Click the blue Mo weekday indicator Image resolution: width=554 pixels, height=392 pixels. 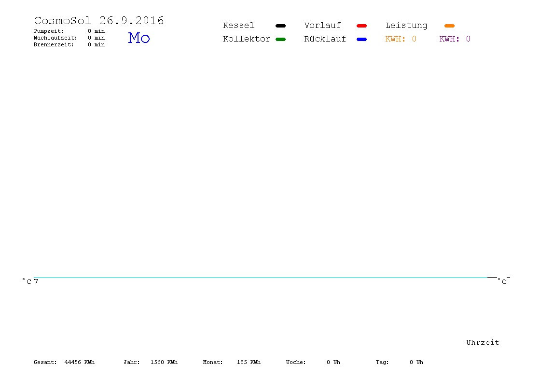tap(139, 38)
